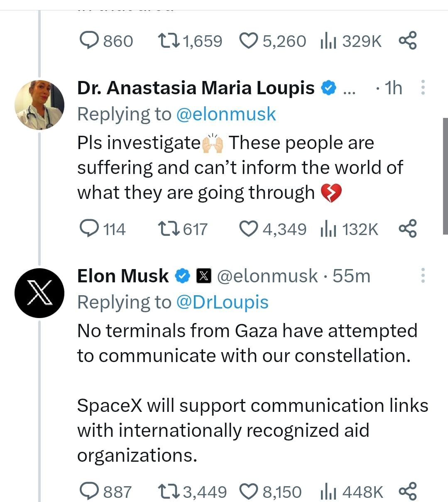This screenshot has width=448, height=502.
Task: Reply to top tweet with 860 comments
Action: 88,41
